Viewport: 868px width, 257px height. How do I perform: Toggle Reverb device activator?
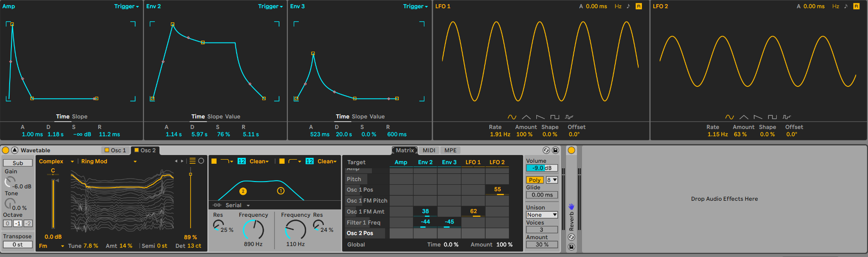tap(572, 150)
